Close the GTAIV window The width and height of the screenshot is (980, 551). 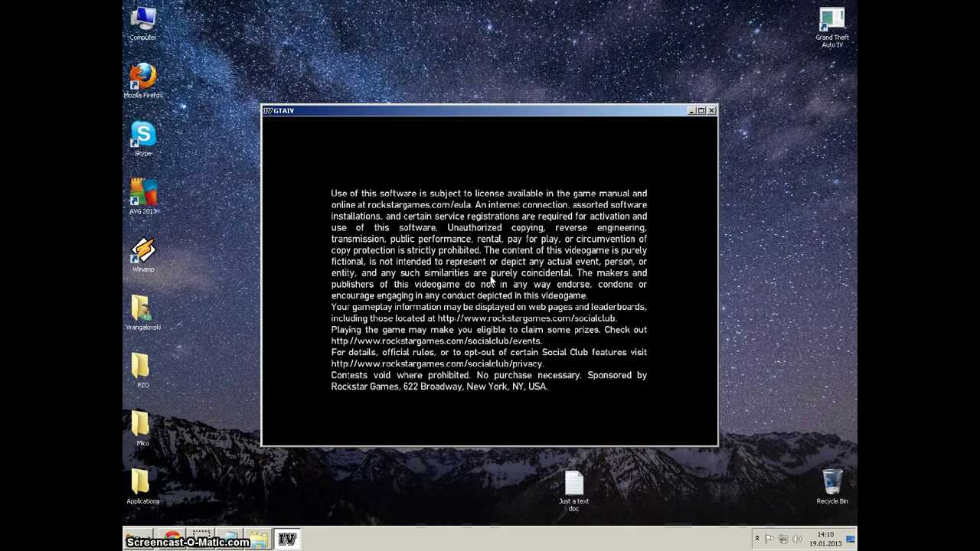pos(711,111)
